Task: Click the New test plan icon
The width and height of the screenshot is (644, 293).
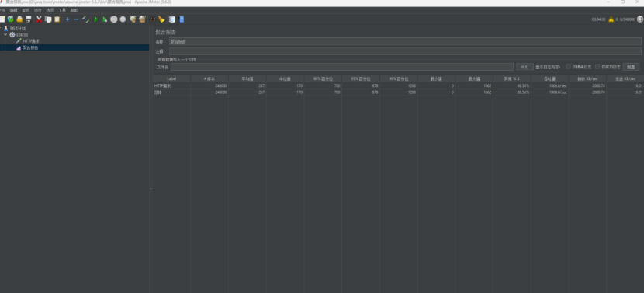Action: point(2,19)
